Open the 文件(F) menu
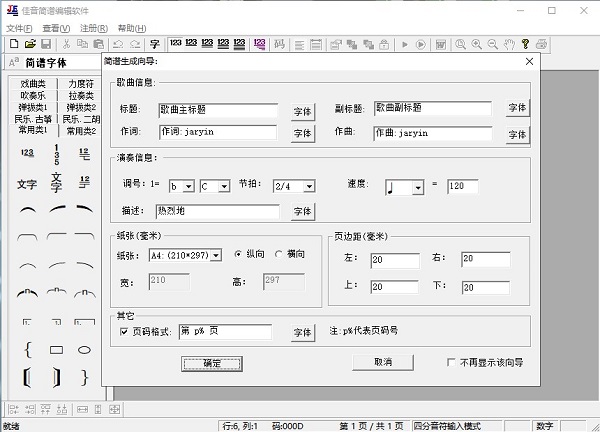The image size is (600, 432). (20, 28)
